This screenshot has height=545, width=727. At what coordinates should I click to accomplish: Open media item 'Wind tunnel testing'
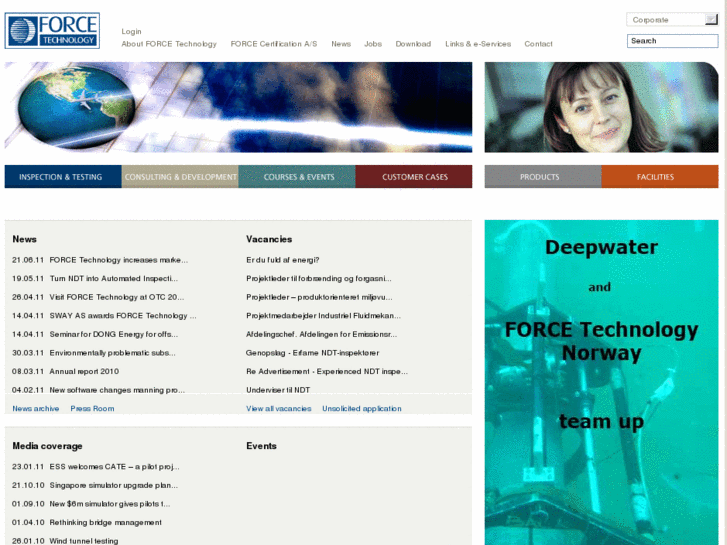(x=84, y=541)
